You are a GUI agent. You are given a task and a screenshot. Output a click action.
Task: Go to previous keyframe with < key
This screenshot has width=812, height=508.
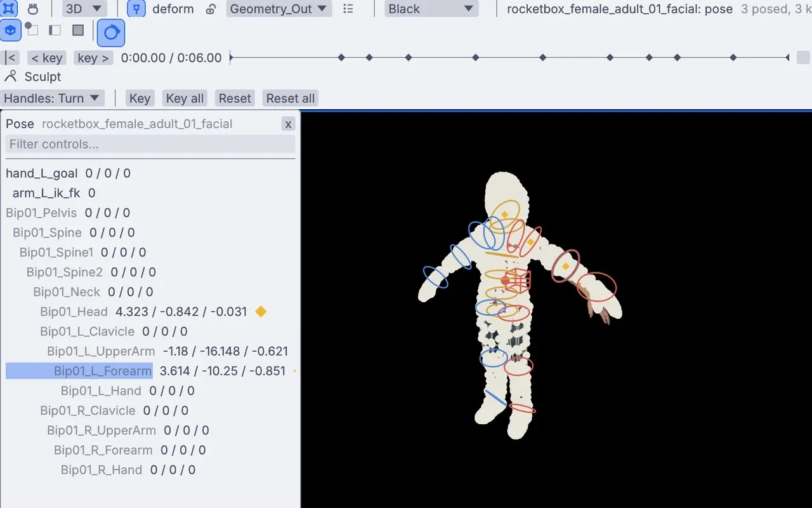pos(46,58)
